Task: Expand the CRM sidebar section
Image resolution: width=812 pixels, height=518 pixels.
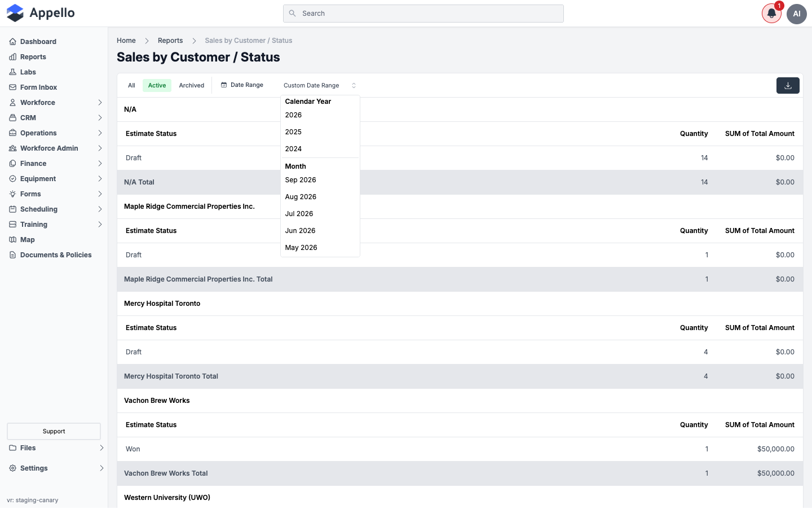Action: (x=100, y=118)
